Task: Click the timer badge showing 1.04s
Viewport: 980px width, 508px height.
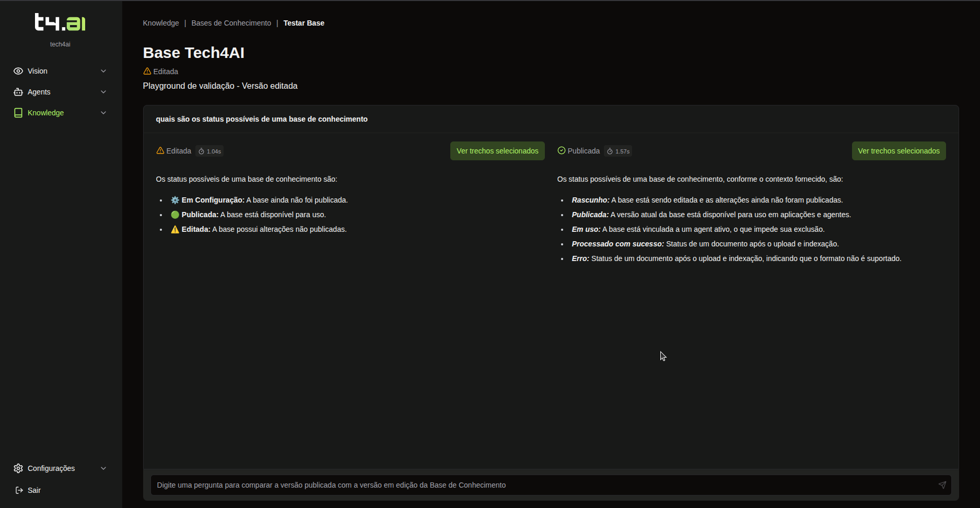Action: tap(209, 151)
